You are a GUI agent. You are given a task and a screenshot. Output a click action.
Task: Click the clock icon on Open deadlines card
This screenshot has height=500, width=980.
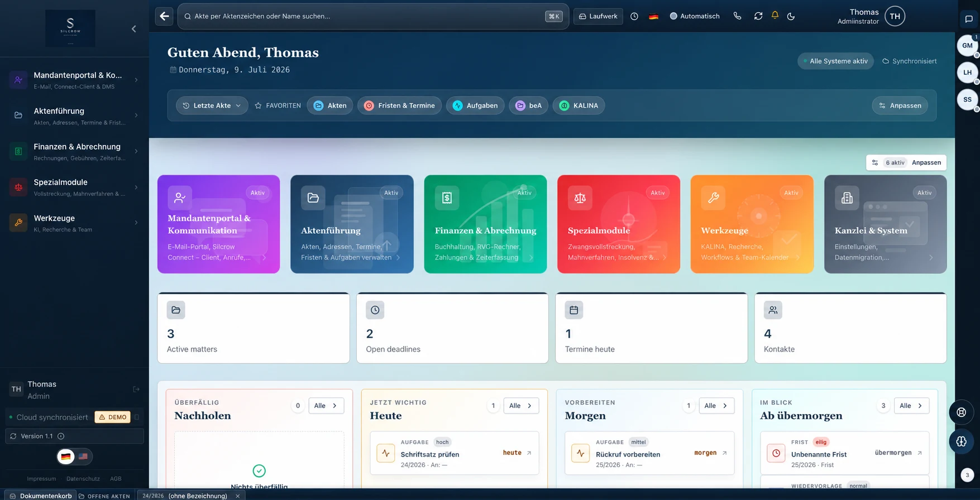375,310
